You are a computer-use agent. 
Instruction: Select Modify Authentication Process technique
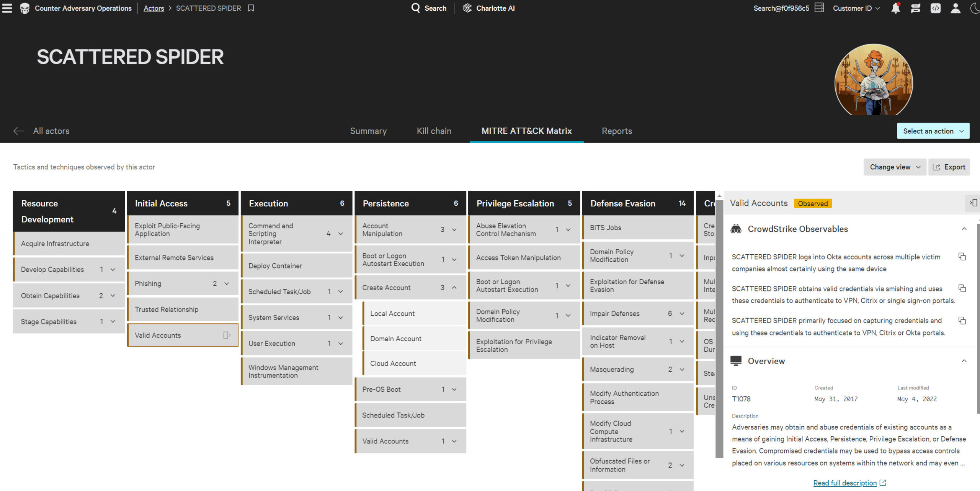point(638,398)
